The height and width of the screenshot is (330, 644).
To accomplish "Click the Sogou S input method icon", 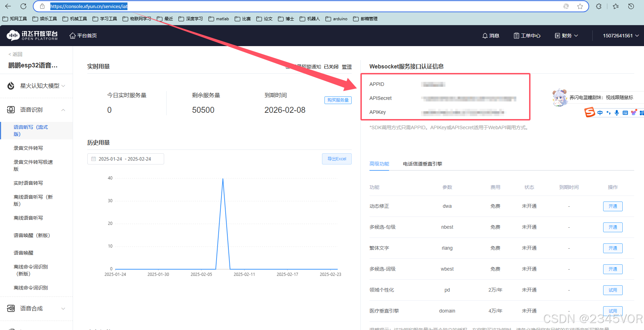I will pyautogui.click(x=590, y=112).
